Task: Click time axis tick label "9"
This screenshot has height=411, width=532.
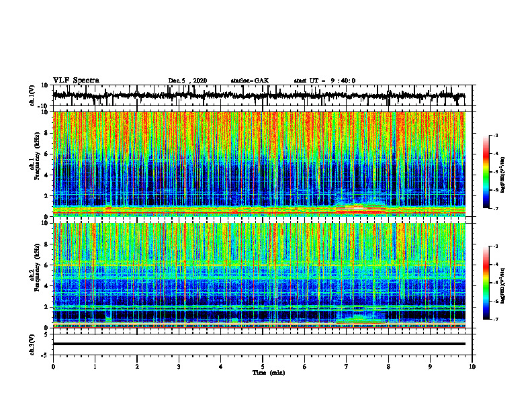Action: [430, 367]
